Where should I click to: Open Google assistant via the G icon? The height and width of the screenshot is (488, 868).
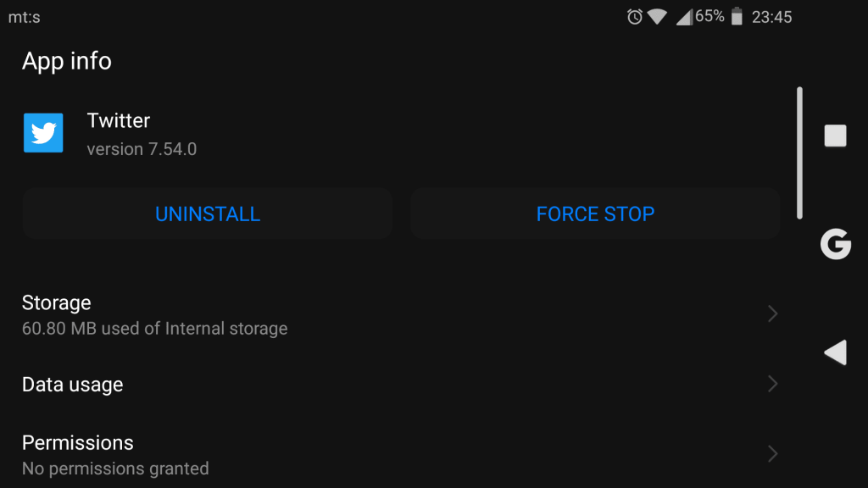pos(835,244)
